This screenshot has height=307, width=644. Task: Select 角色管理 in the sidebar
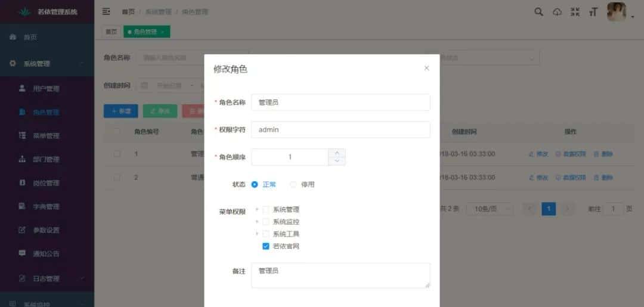[47, 112]
